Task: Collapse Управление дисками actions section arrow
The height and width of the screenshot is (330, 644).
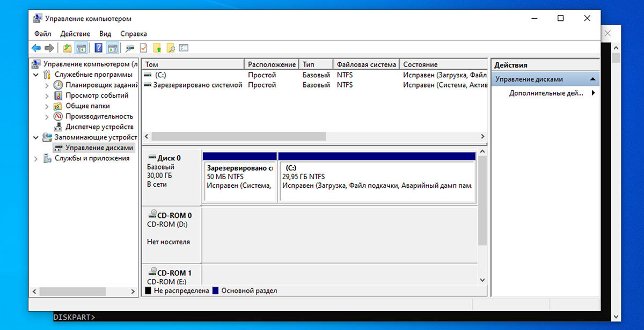Action: coord(592,79)
